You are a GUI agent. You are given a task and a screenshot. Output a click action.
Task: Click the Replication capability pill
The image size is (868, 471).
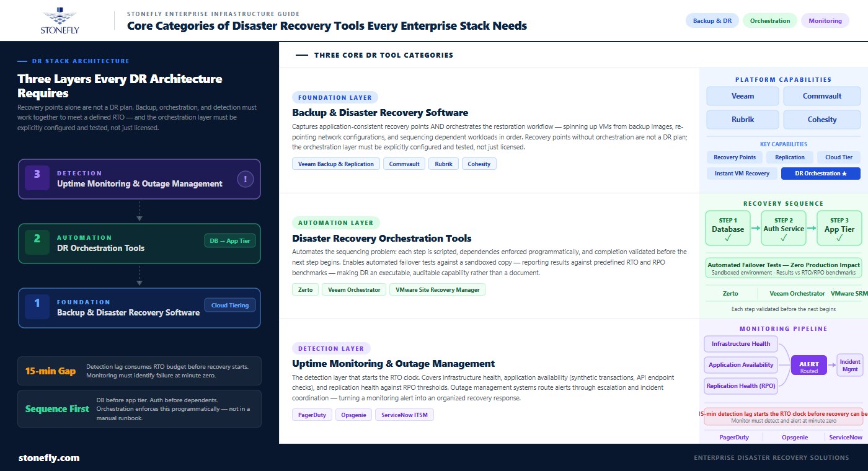coord(790,157)
